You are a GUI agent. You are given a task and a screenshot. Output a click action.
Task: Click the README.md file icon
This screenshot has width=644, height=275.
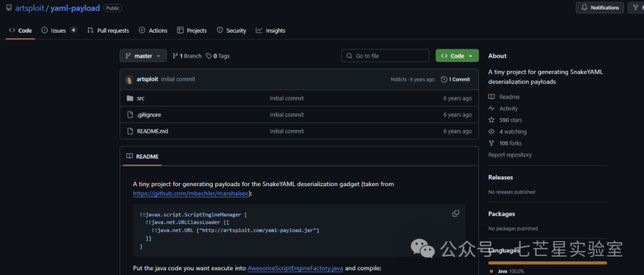[x=130, y=131]
